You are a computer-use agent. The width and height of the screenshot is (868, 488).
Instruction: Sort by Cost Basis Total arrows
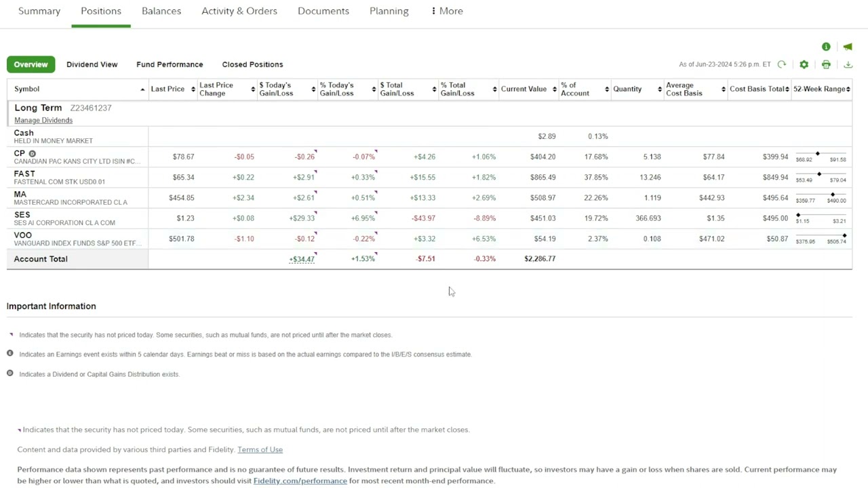click(x=787, y=89)
